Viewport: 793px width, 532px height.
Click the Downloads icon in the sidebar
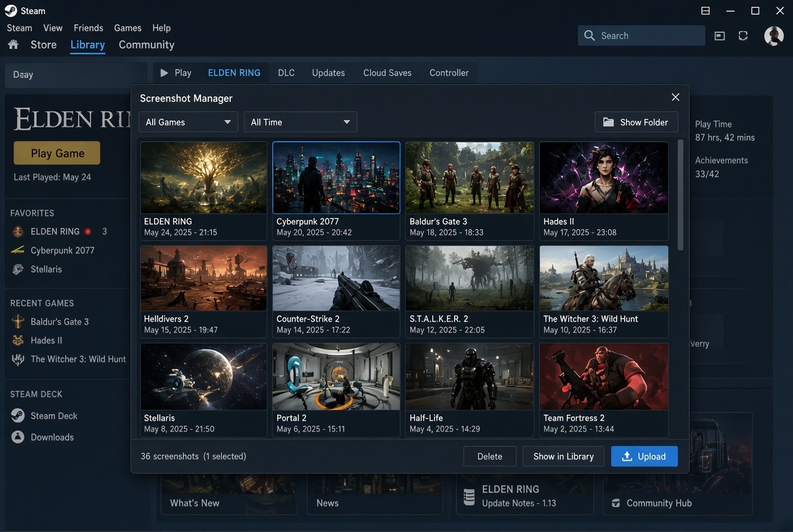coord(18,437)
